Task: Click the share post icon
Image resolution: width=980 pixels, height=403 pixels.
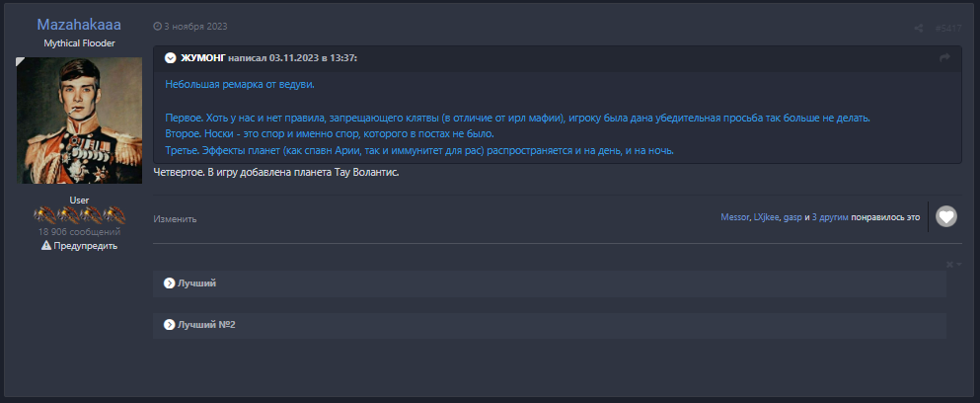Action: coord(918,27)
